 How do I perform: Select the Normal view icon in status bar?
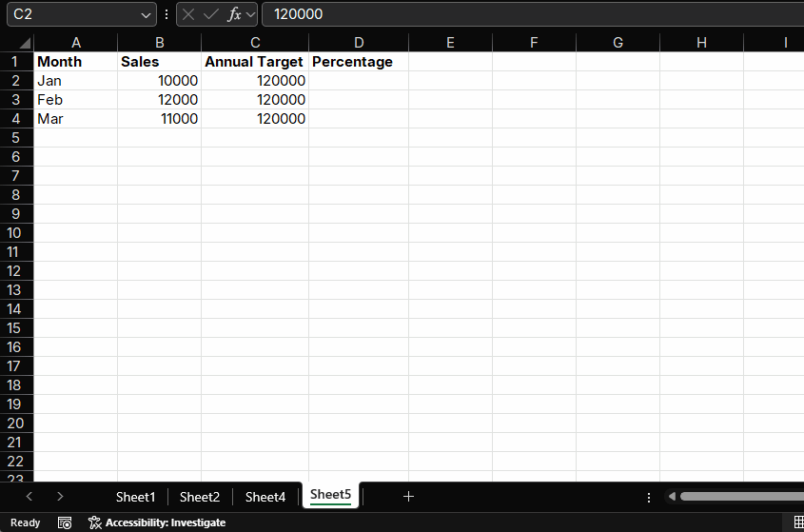pos(799,522)
